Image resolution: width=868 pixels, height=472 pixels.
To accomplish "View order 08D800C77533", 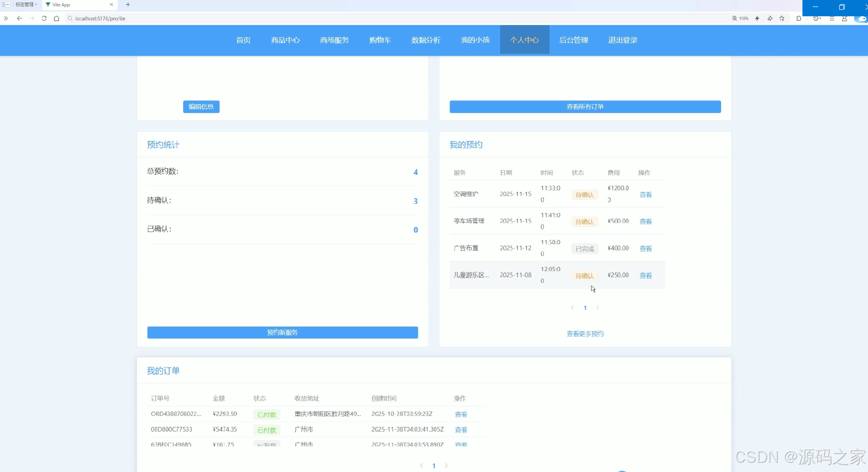I will (461, 430).
